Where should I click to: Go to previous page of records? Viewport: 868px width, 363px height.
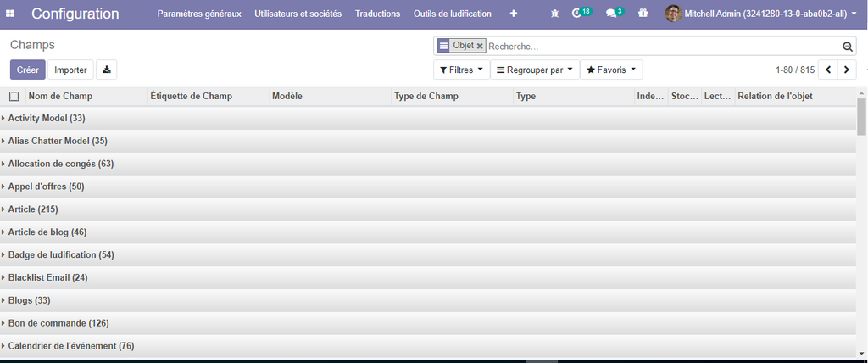pyautogui.click(x=827, y=70)
